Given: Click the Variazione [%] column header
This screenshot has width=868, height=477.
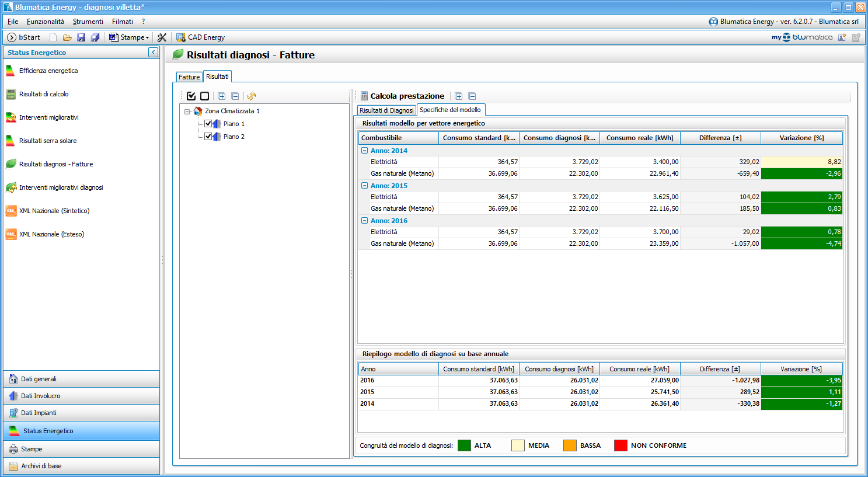Looking at the screenshot, I should 801,138.
